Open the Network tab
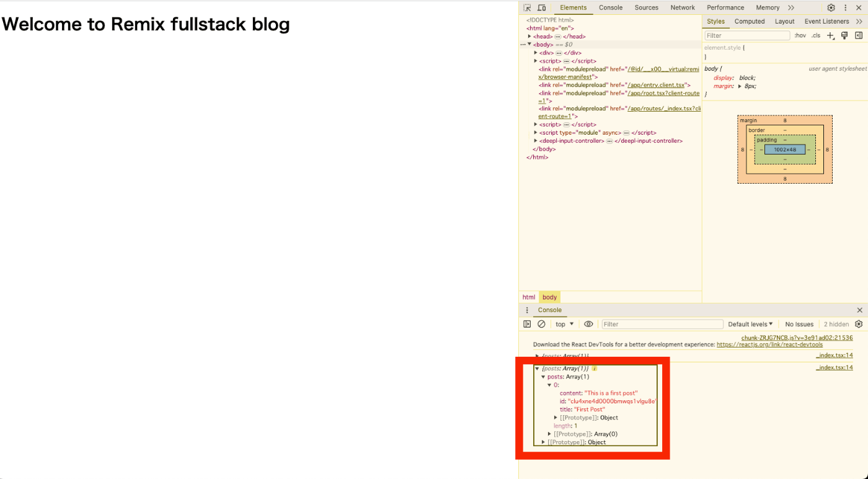Image resolution: width=868 pixels, height=479 pixels. click(683, 8)
